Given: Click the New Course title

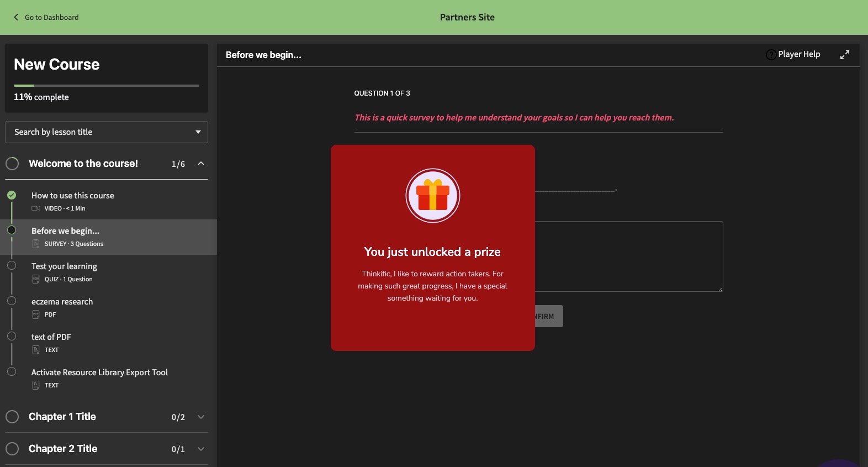Looking at the screenshot, I should [x=57, y=65].
